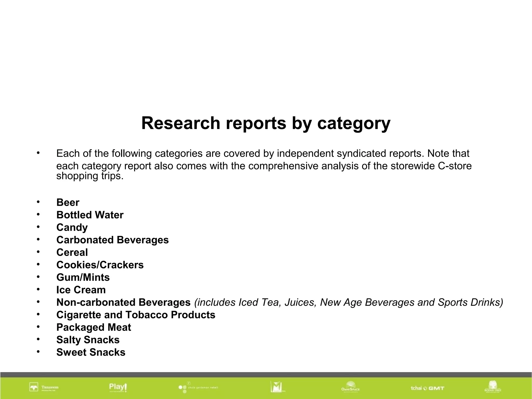The image size is (532, 399).
Task: Click the Cereal list item
Action: tap(72, 252)
